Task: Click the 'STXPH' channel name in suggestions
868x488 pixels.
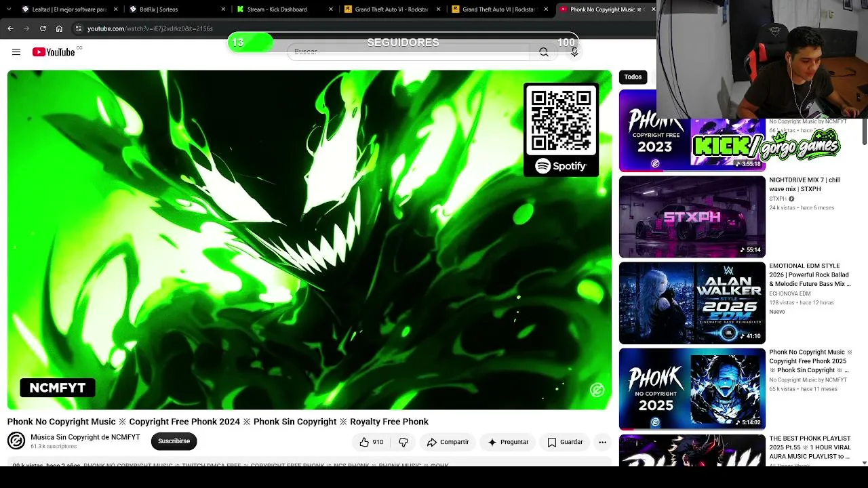Action: coord(777,199)
